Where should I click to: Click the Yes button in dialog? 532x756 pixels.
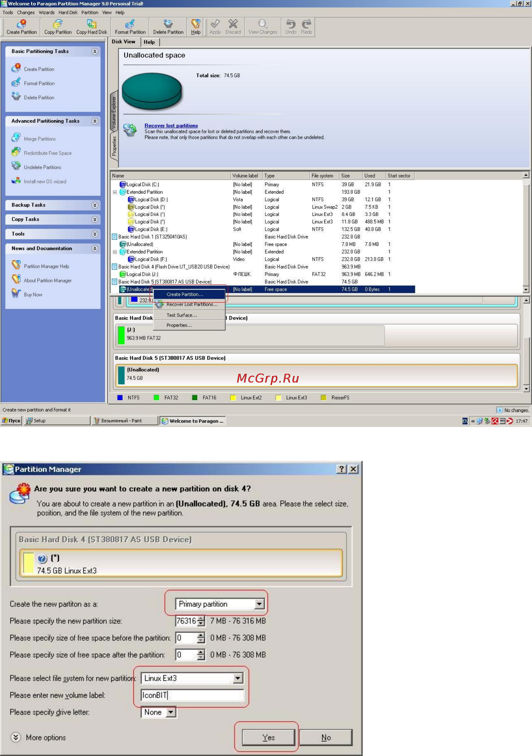(268, 737)
